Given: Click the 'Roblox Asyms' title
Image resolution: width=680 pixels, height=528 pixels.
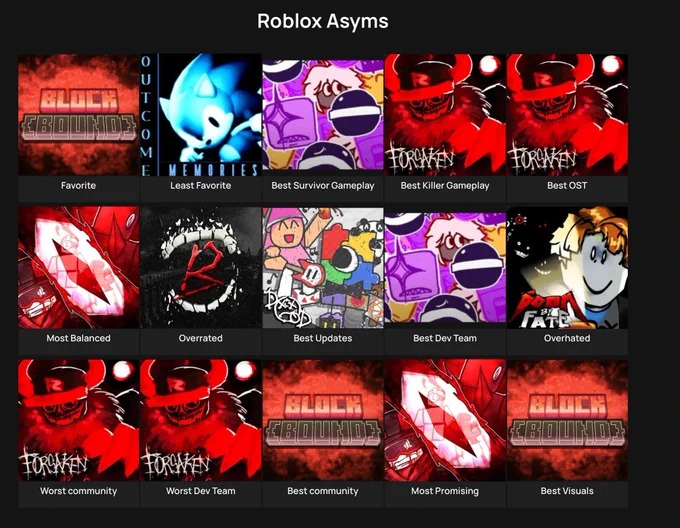Looking at the screenshot, I should [323, 21].
